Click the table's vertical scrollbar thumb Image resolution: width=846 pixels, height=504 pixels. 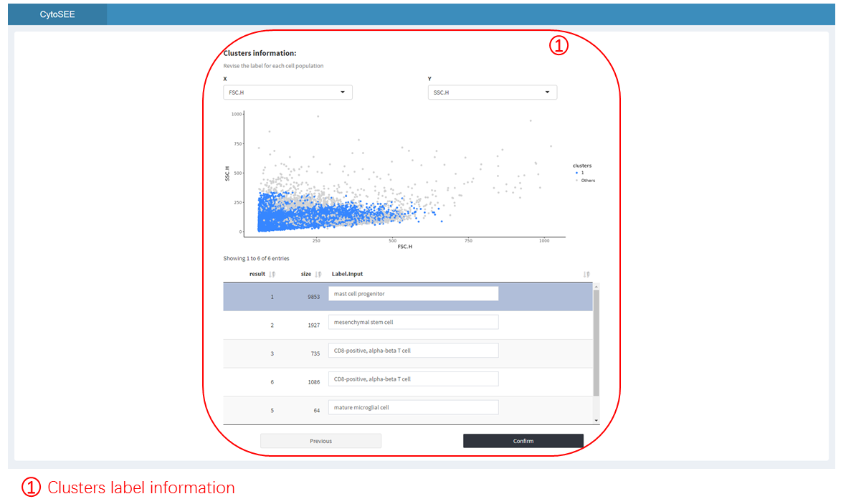coord(596,343)
